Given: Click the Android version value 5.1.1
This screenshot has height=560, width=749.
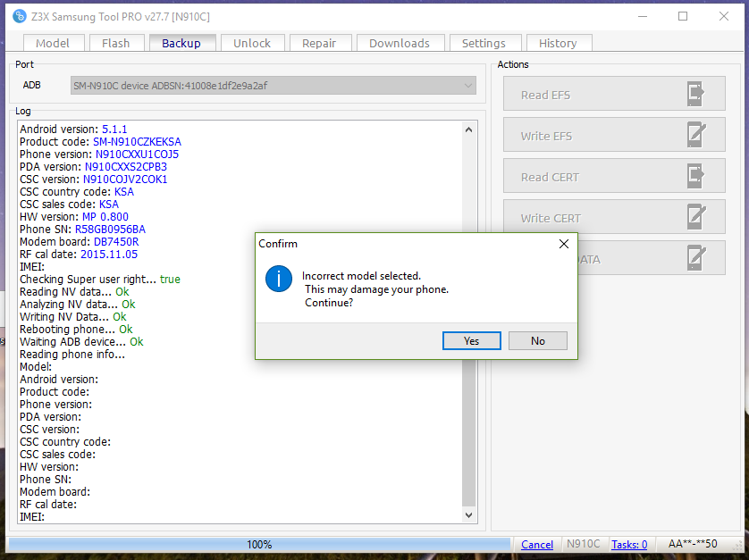Looking at the screenshot, I should 114,130.
